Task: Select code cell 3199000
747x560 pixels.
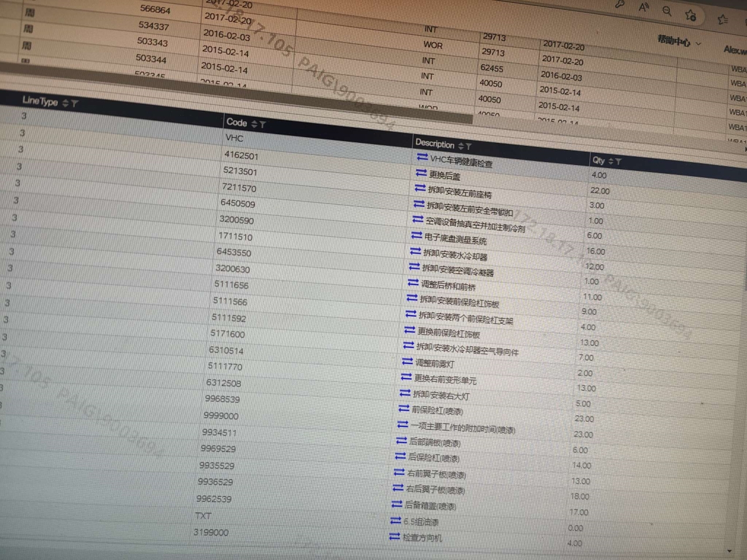Action: (x=211, y=532)
